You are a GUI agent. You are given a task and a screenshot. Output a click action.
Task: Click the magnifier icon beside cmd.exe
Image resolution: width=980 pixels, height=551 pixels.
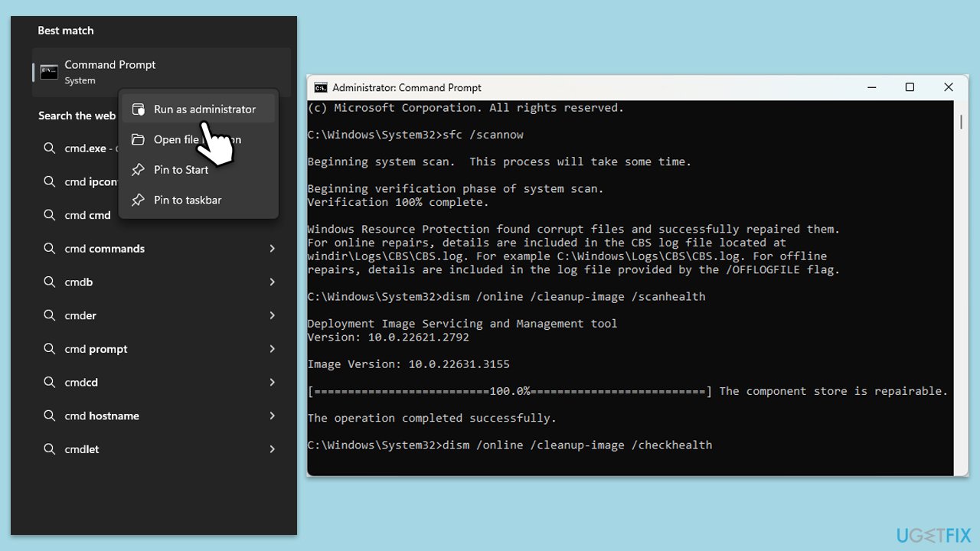pos(50,148)
